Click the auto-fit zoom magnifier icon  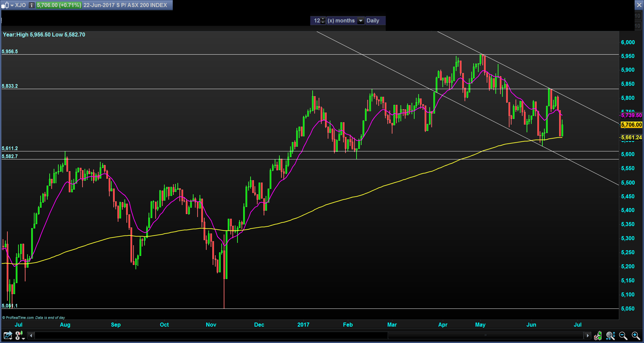tap(610, 335)
